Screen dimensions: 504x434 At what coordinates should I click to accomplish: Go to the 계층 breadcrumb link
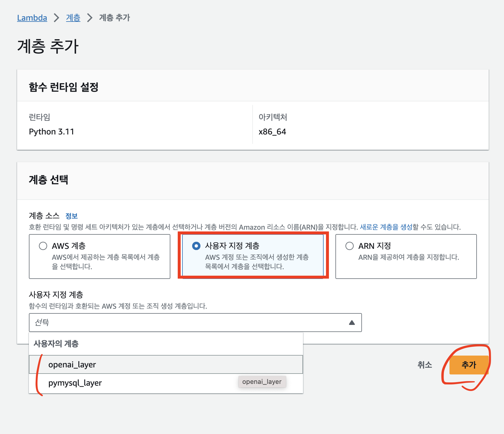coord(73,18)
